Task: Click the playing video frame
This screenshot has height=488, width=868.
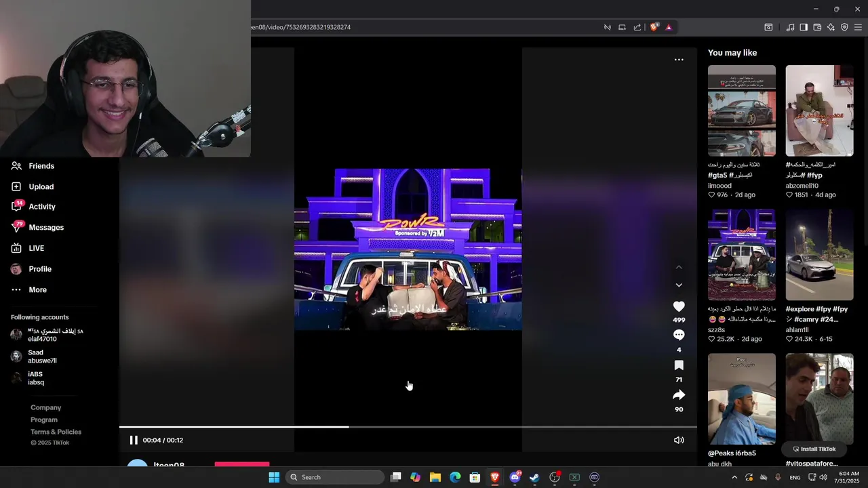Action: pyautogui.click(x=408, y=249)
